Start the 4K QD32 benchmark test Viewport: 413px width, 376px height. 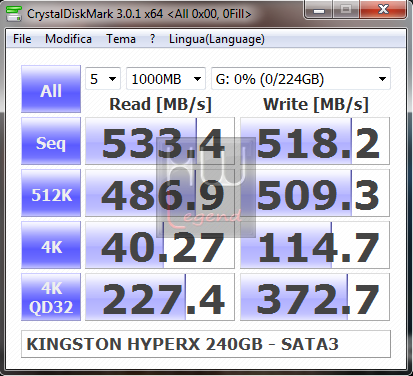[x=51, y=297]
